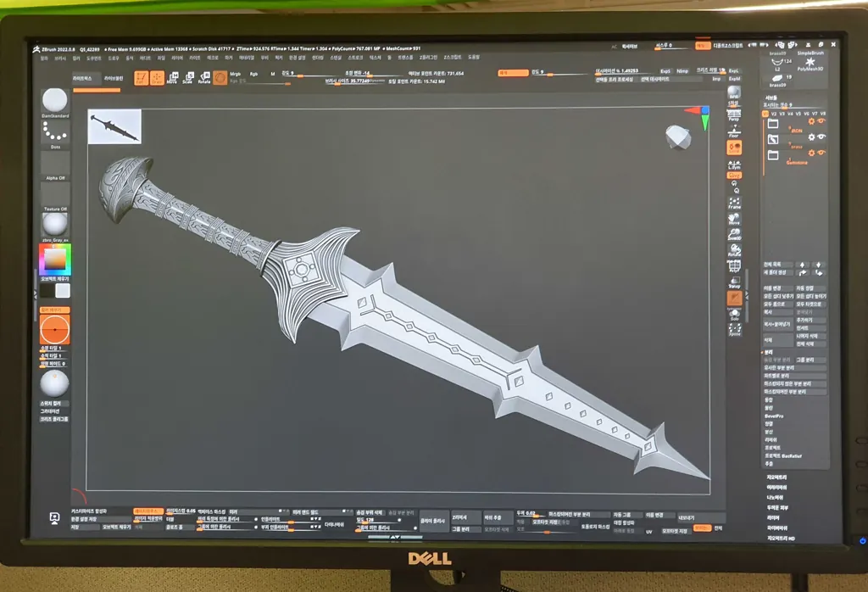Viewport: 868px width, 592px height.
Task: Select the Draw mode button
Action: (x=157, y=78)
